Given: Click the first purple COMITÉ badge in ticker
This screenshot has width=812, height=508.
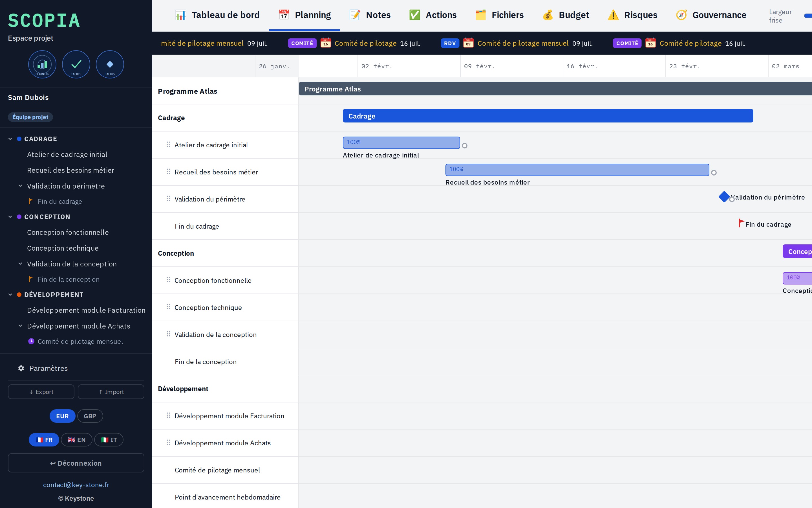Looking at the screenshot, I should coord(302,43).
